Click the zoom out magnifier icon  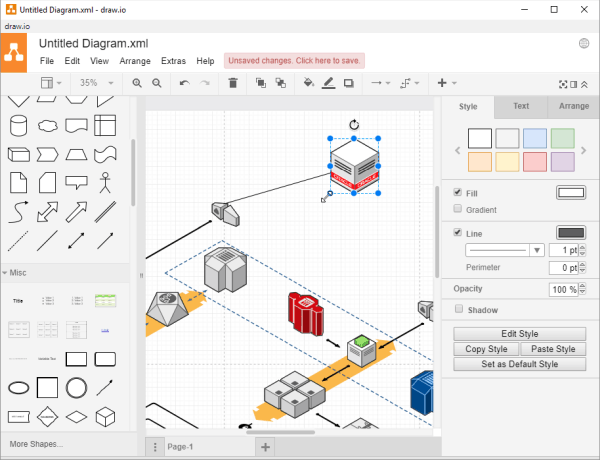(x=157, y=83)
